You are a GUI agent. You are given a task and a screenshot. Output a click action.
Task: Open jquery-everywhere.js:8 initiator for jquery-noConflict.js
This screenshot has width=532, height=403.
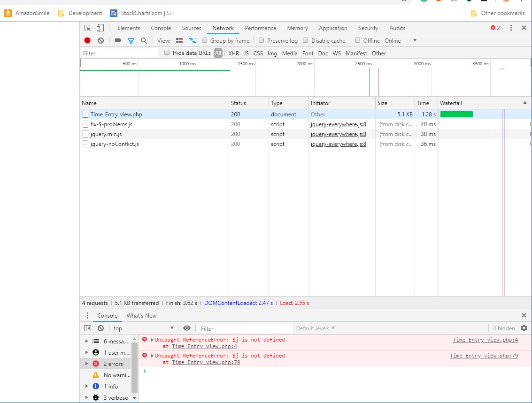[338, 144]
